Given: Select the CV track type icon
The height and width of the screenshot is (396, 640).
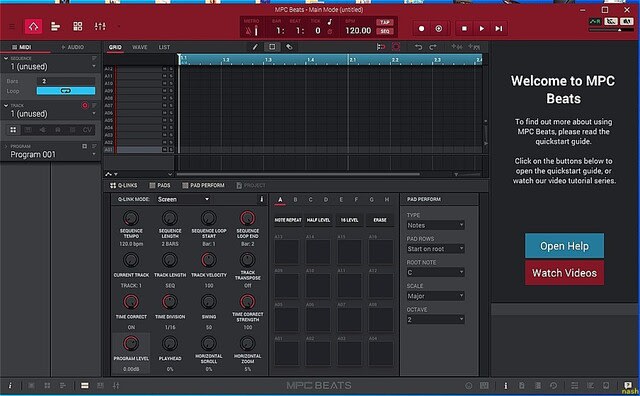Looking at the screenshot, I should [x=87, y=130].
